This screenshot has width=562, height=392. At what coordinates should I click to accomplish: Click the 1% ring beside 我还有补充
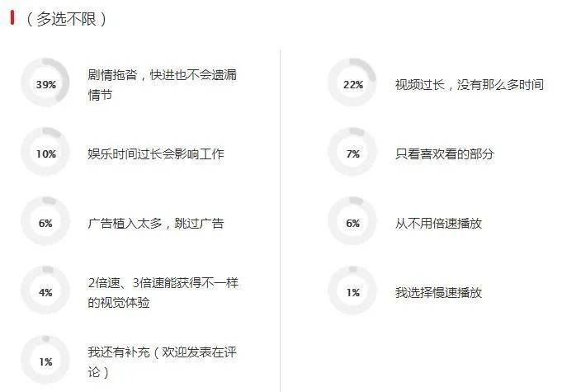click(45, 361)
